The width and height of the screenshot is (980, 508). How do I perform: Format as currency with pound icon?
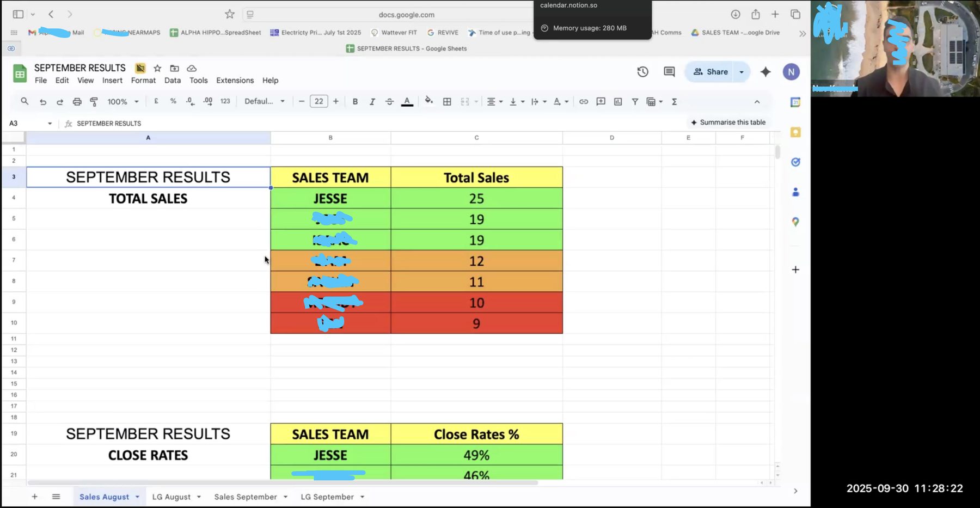point(156,101)
